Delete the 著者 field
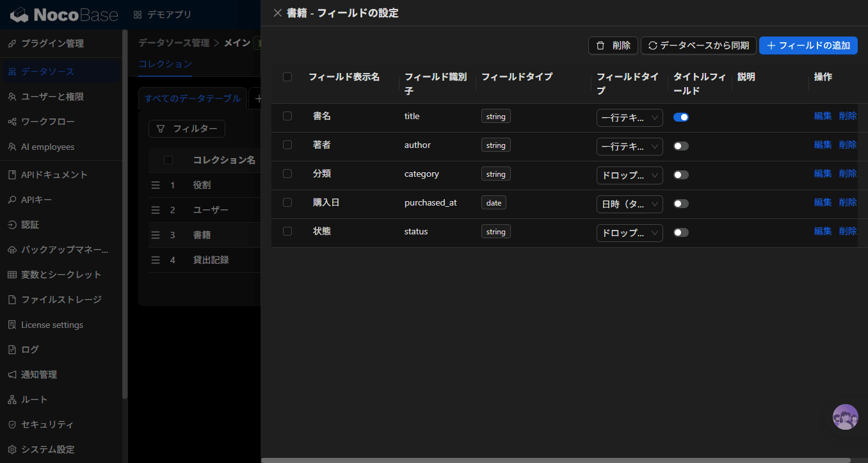The image size is (868, 463). pos(848,145)
